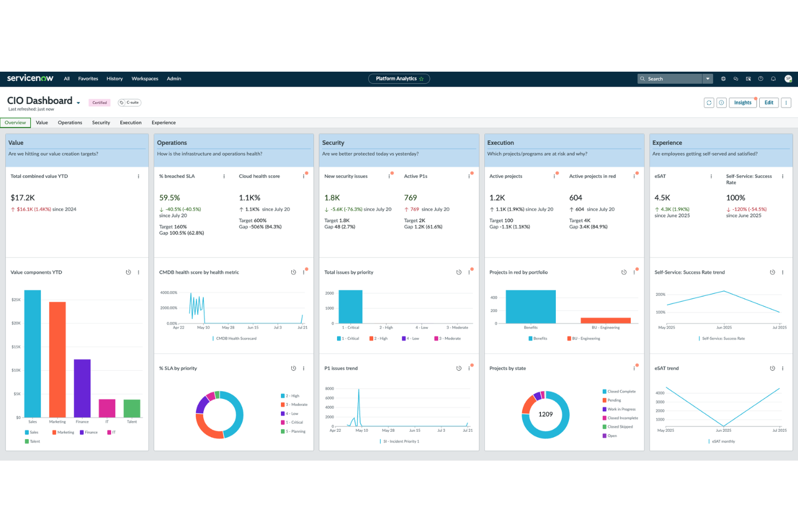Open the globe language icon in header
Viewport: 798px width, 532px height.
coord(723,79)
